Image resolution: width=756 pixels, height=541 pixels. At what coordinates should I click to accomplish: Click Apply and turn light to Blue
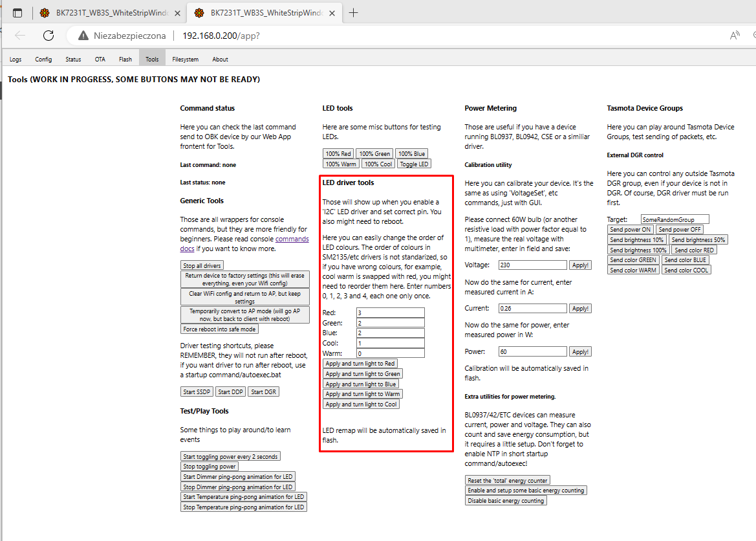pos(361,384)
